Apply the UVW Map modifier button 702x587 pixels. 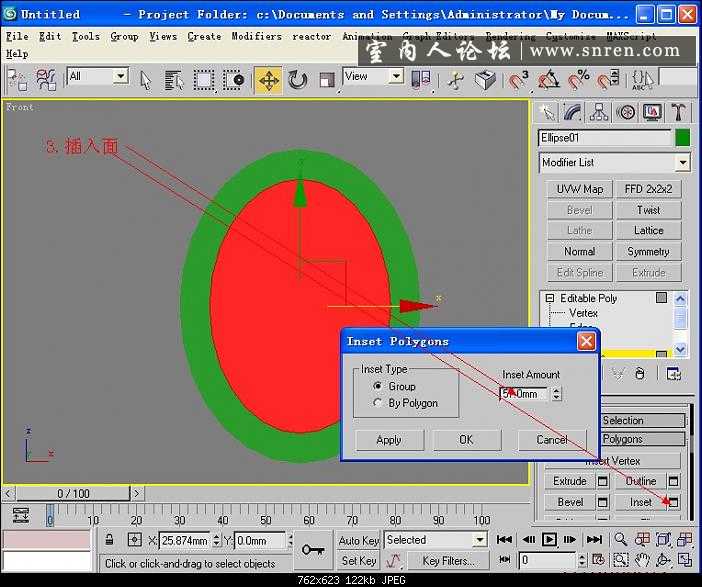pyautogui.click(x=580, y=189)
